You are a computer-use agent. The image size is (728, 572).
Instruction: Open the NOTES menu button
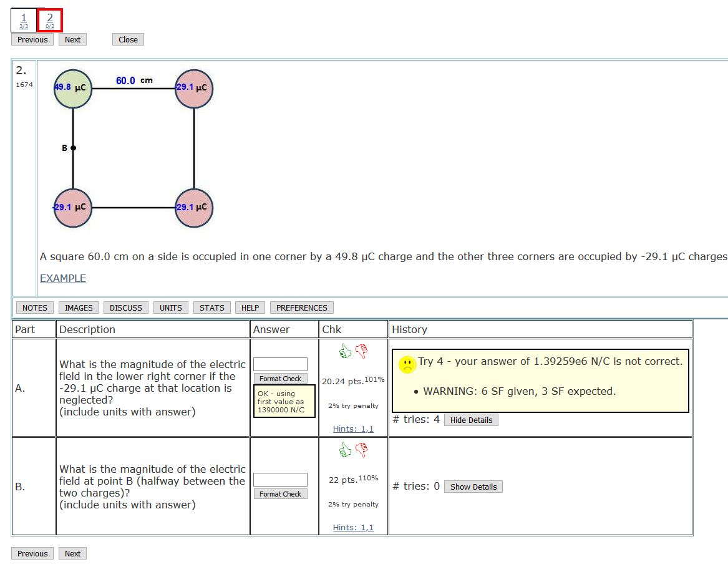tap(35, 308)
